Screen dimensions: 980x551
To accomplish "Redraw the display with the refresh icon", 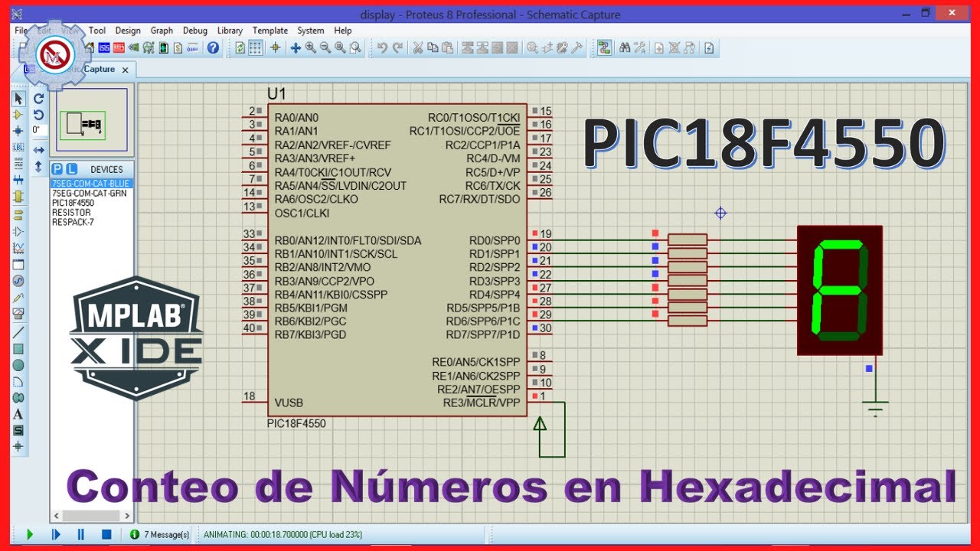I will click(x=240, y=47).
